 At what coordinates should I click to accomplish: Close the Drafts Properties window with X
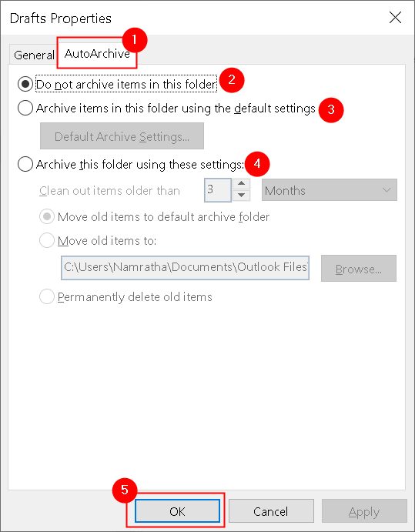click(395, 18)
